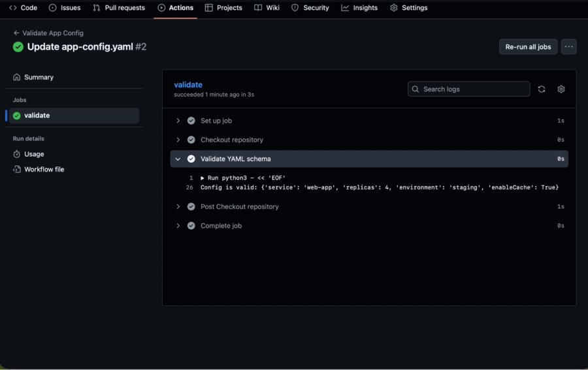Click the Post Checkout repository step name

[x=240, y=207]
